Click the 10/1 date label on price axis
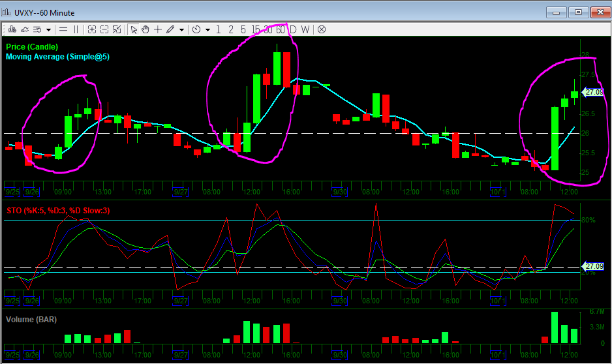This screenshot has width=612, height=364. click(498, 192)
